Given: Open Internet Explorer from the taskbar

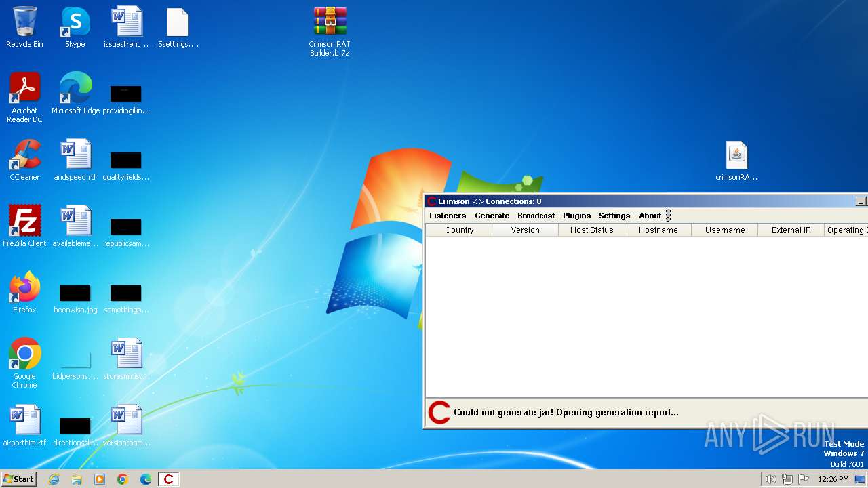Looking at the screenshot, I should 54,479.
